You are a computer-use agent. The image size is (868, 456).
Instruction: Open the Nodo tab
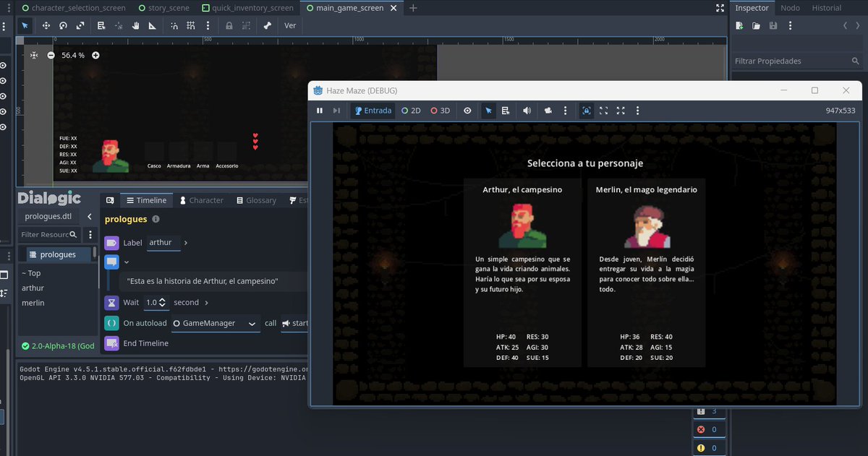[x=790, y=8]
